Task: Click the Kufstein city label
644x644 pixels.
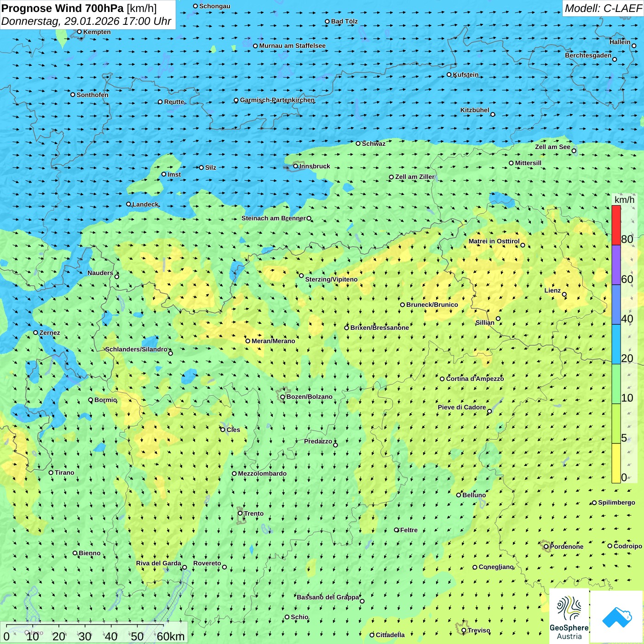Action: 466,75
